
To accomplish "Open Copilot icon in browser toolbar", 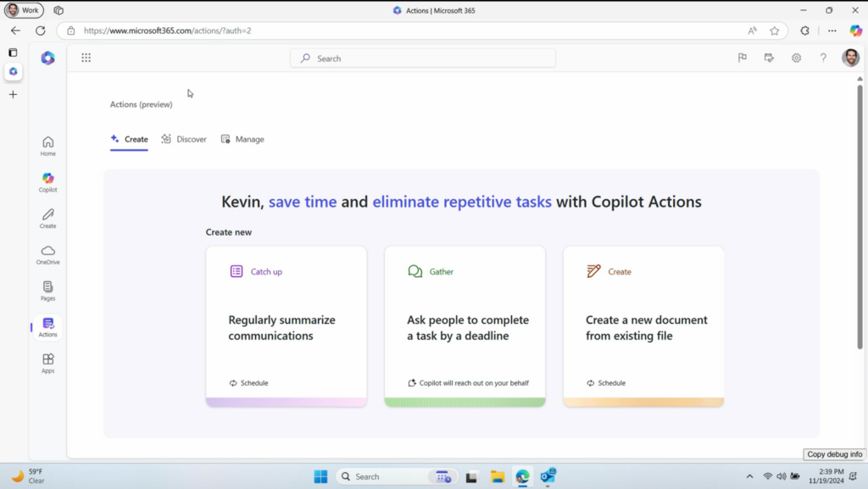I will (856, 31).
